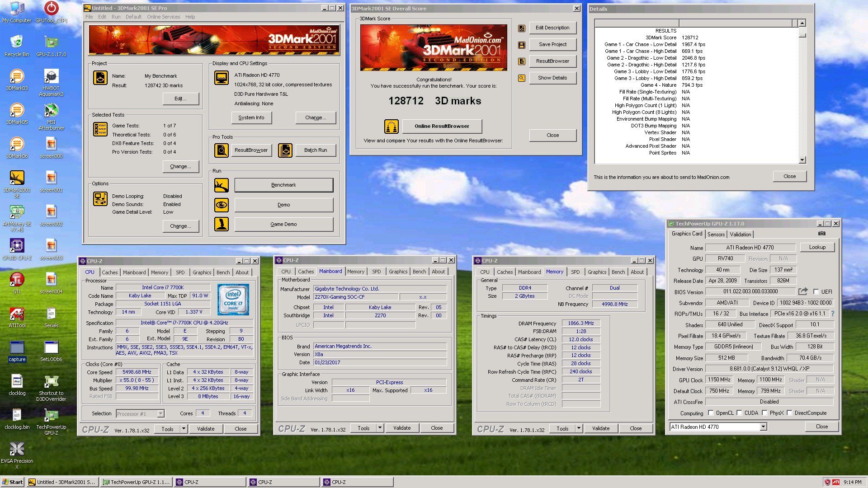Click the project Edit icon in 3DMark2001

100,78
